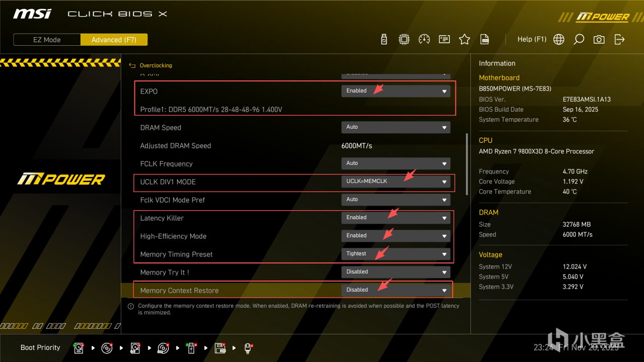Open the High-Efficiency Mode dropdown

pos(395,236)
